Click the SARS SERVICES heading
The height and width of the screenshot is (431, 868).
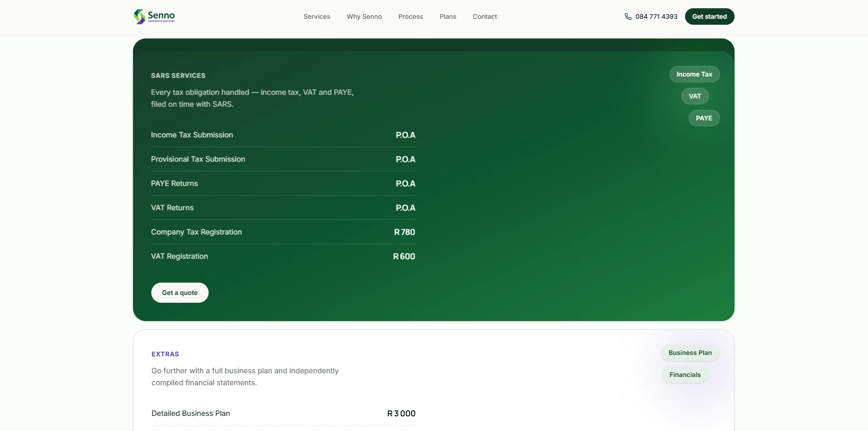point(178,76)
